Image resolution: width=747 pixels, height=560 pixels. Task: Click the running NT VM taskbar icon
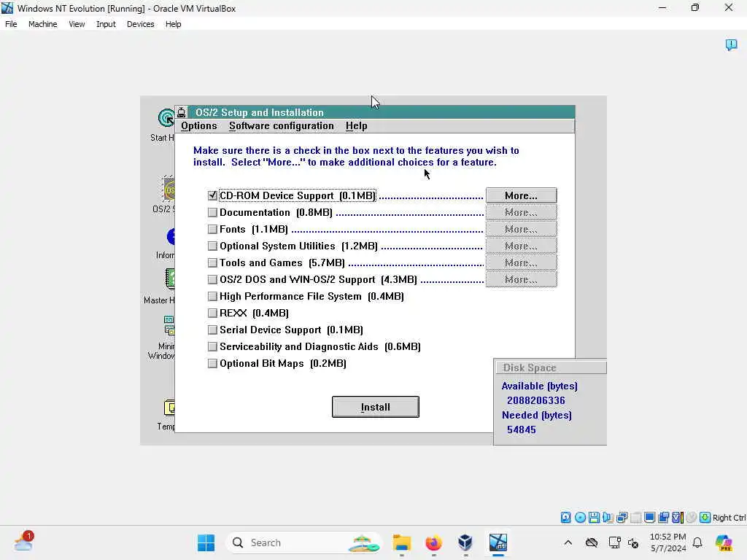tap(498, 542)
